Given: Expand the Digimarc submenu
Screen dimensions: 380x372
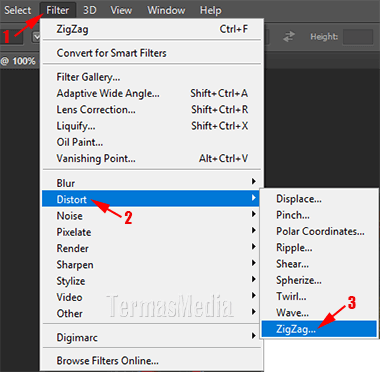Looking at the screenshot, I should click(151, 337).
